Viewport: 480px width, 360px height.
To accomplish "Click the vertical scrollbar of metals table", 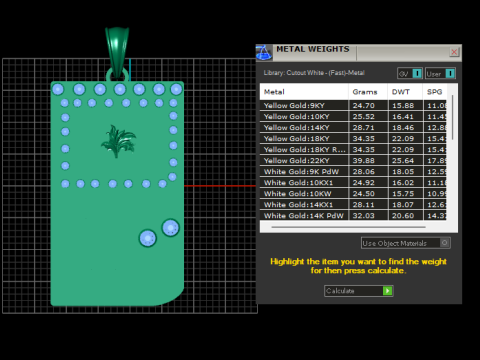I will click(x=452, y=117).
